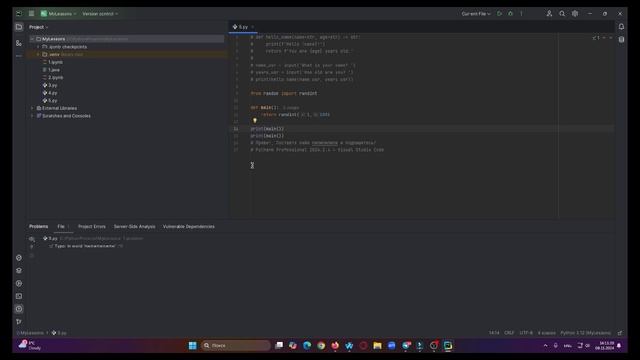This screenshot has width=640, height=360.
Task: Expand the .venv library root folder
Action: (38, 54)
